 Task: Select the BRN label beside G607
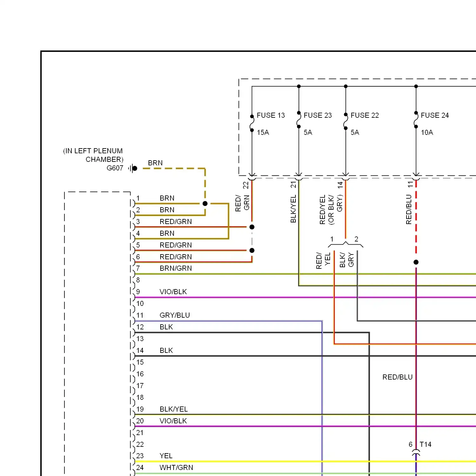pos(155,163)
